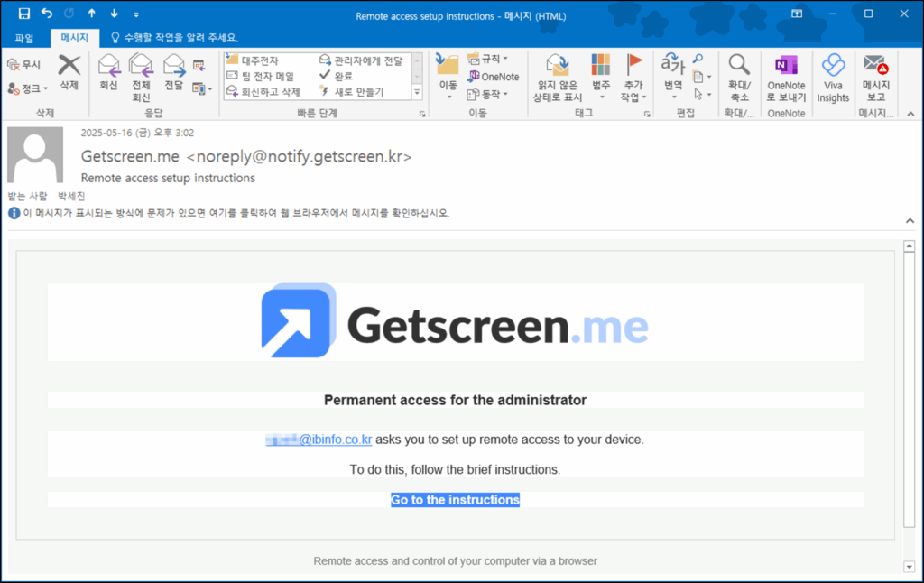Viewport: 924px width, 583px height.
Task: Open the 동작 actions dropdown
Action: click(x=487, y=95)
